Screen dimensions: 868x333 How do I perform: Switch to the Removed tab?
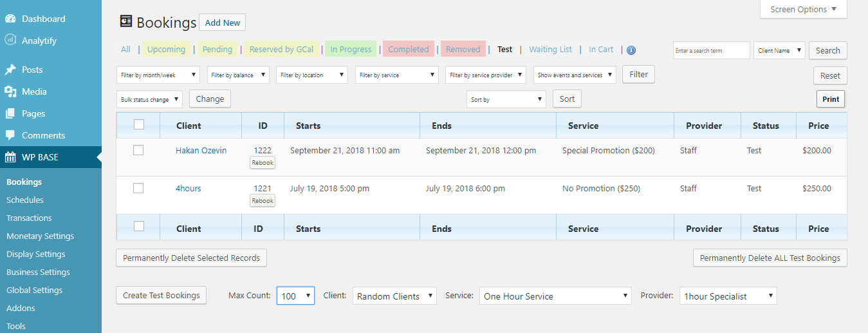click(463, 49)
